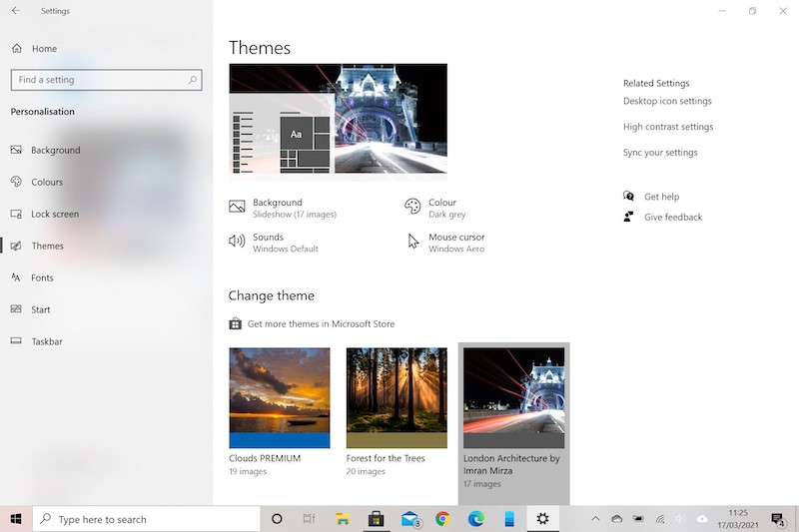
Task: Click the OneDrive cloud tray icon
Action: point(617,519)
